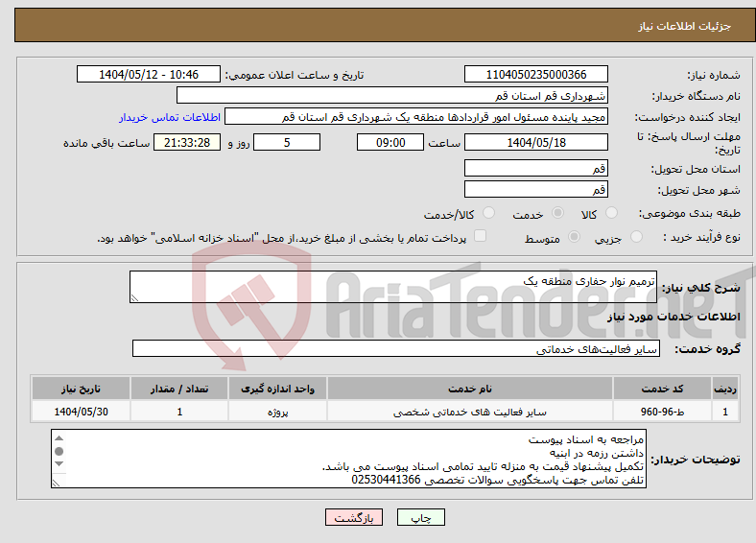Click the delivery city field شهر محل تحویل

[535, 189]
